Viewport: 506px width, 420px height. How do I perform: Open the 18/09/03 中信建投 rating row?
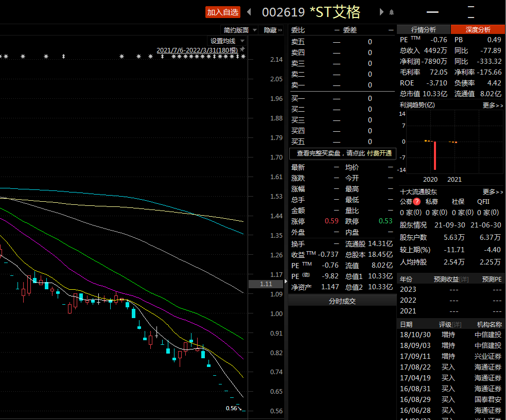tap(451, 345)
